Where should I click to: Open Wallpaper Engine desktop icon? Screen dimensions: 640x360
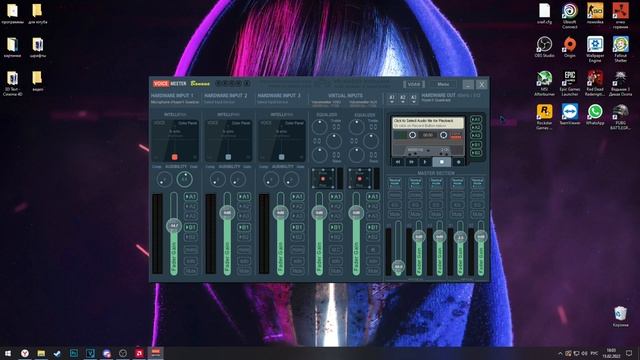click(595, 49)
